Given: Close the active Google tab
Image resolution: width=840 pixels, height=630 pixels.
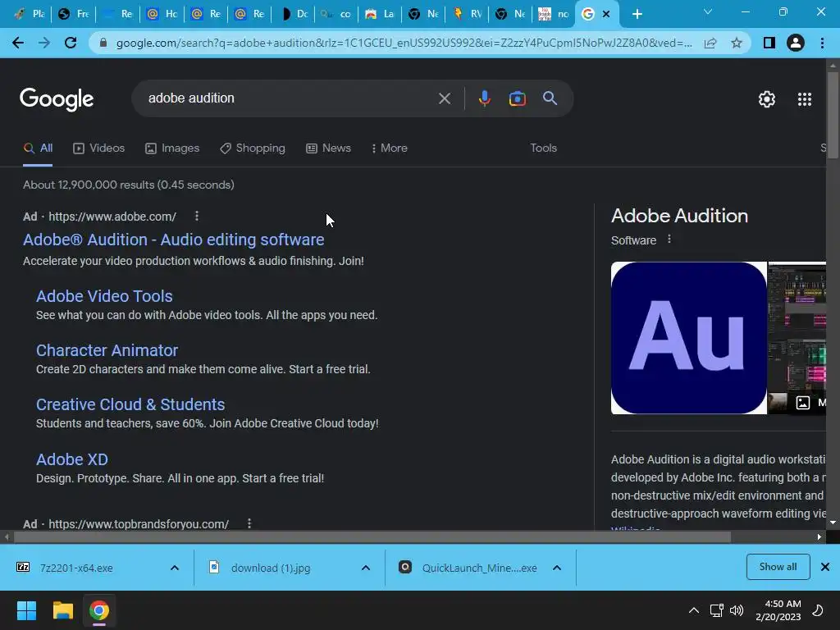Looking at the screenshot, I should [x=606, y=14].
